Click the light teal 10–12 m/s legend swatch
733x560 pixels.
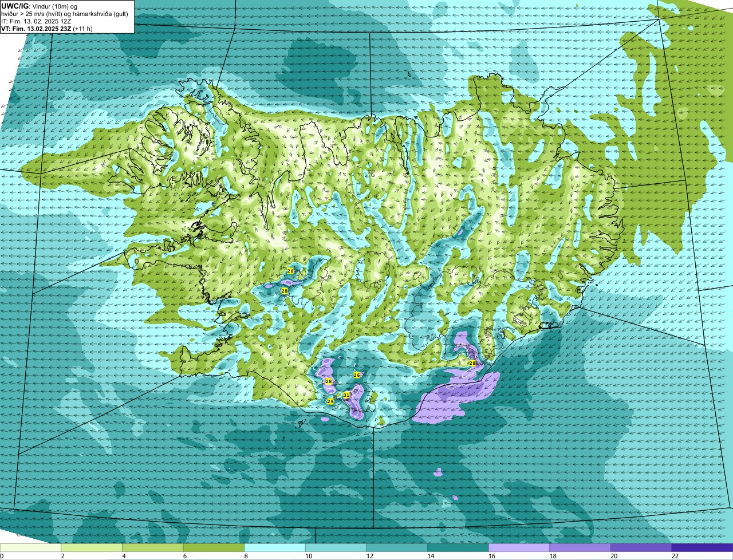tap(336, 547)
